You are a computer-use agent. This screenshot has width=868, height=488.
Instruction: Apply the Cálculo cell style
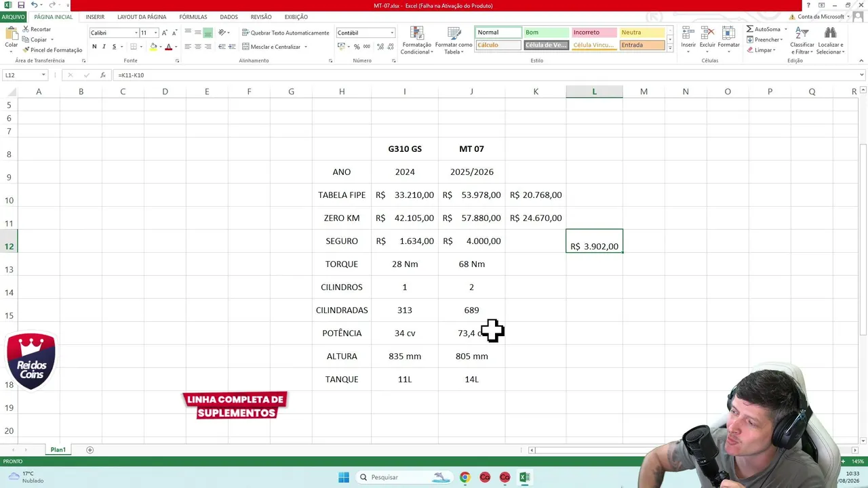pos(498,45)
